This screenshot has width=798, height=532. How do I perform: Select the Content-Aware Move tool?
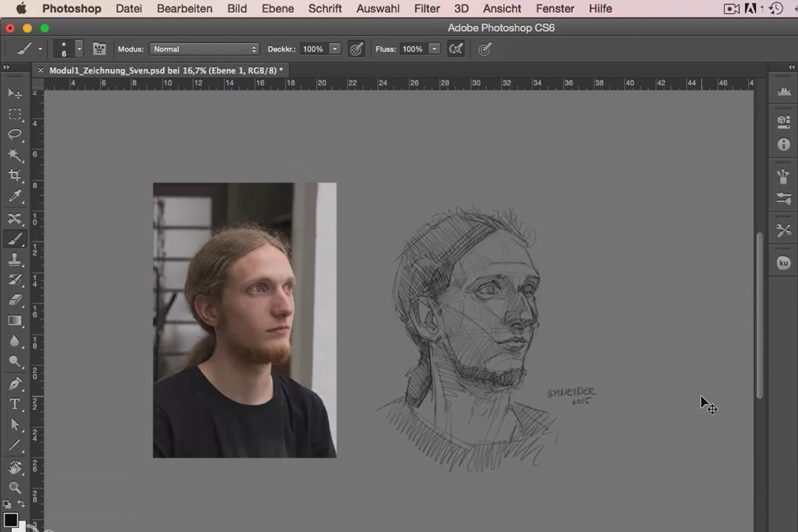(15, 219)
